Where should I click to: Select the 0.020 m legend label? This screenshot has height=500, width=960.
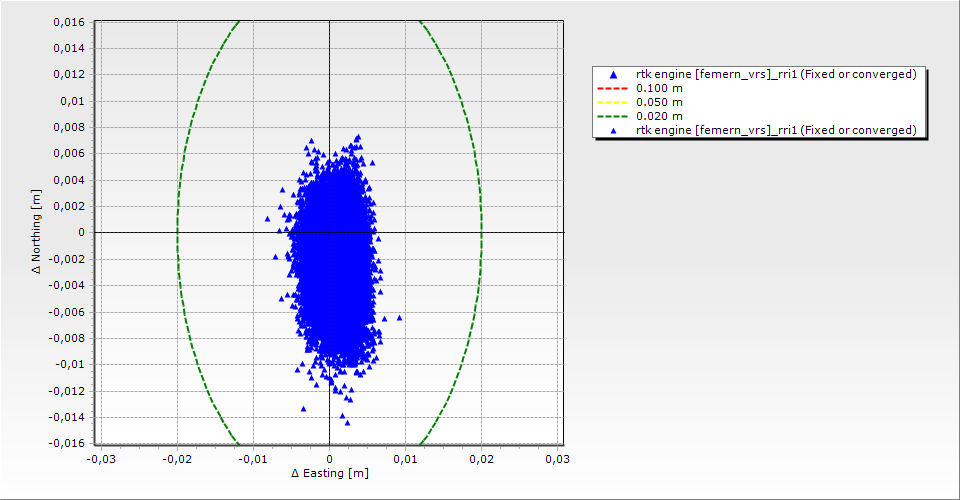click(660, 116)
